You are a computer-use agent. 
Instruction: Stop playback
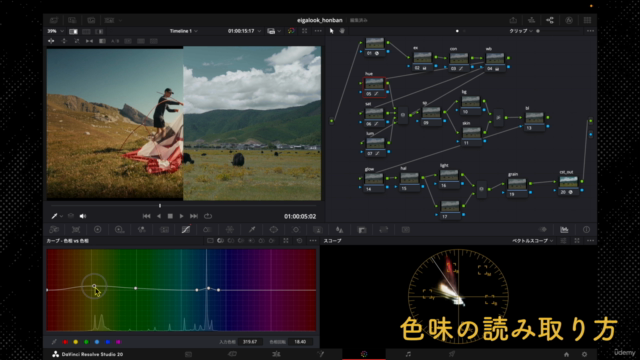tap(170, 216)
